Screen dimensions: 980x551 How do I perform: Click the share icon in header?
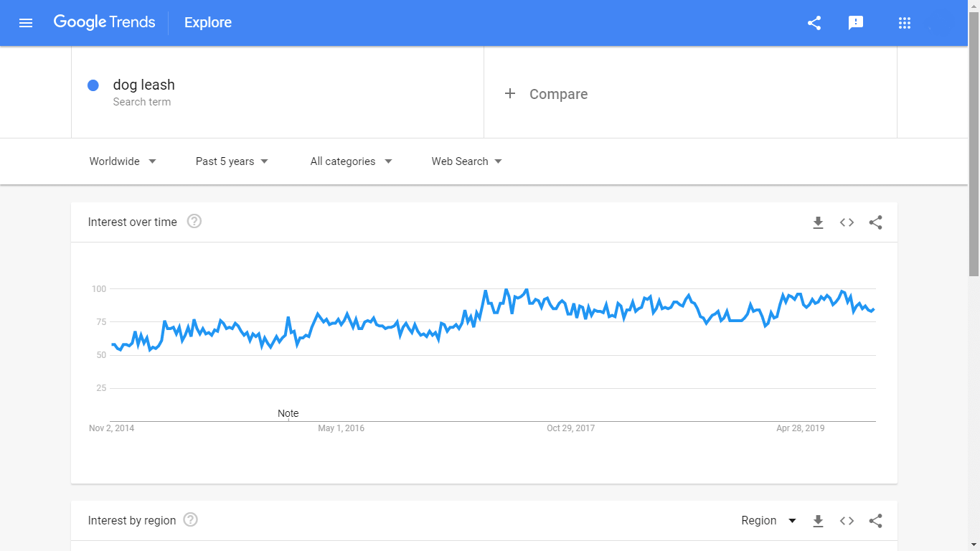point(814,23)
